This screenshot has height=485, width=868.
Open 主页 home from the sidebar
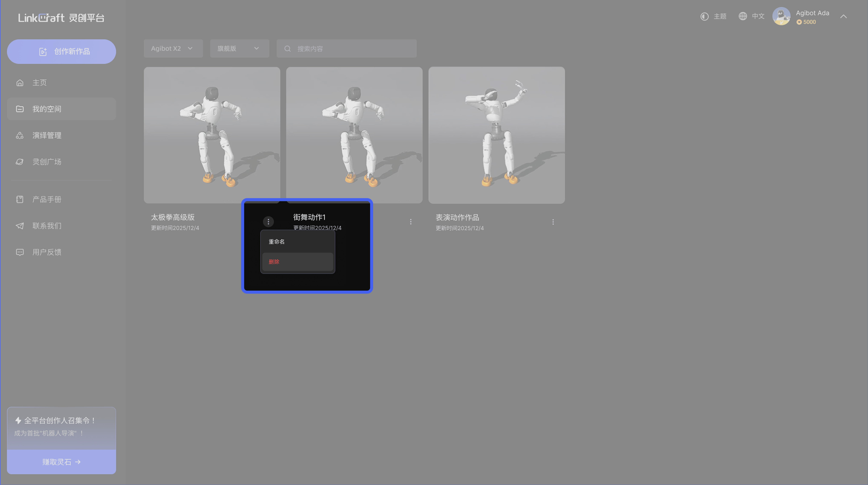(x=39, y=83)
